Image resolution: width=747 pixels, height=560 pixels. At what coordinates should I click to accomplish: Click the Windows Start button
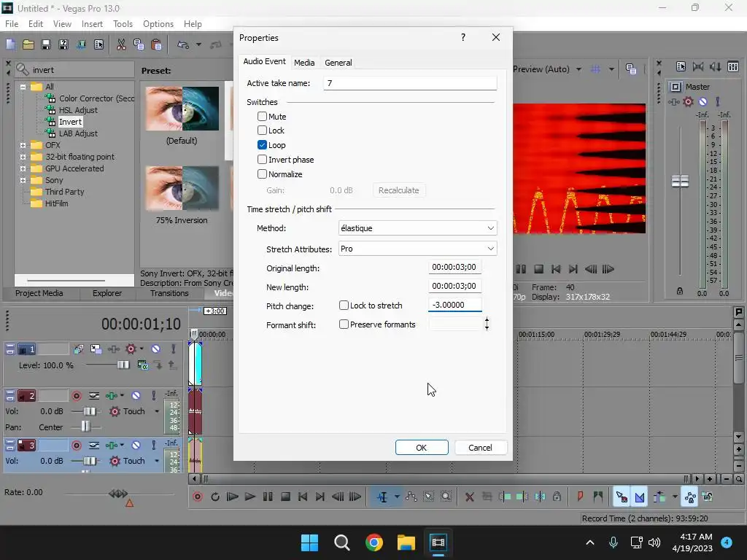(309, 542)
